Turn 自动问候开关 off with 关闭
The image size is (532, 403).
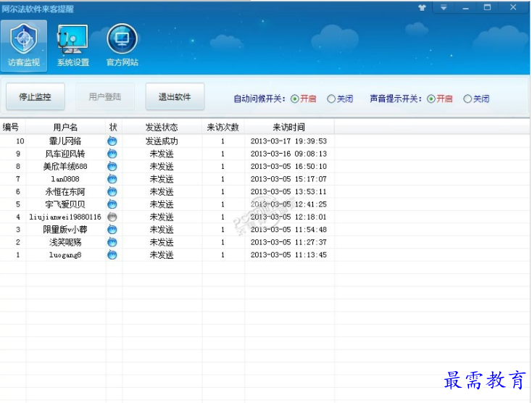(x=340, y=99)
